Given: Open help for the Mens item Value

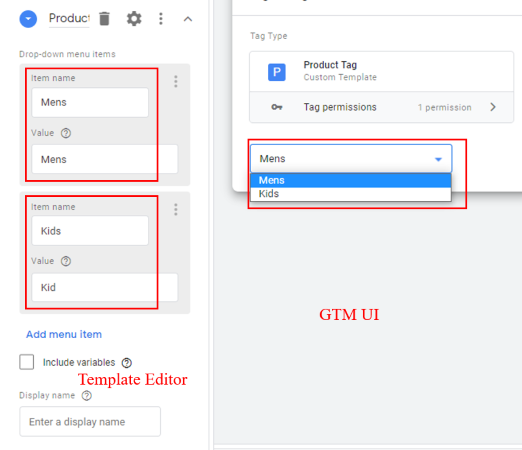Looking at the screenshot, I should (66, 133).
